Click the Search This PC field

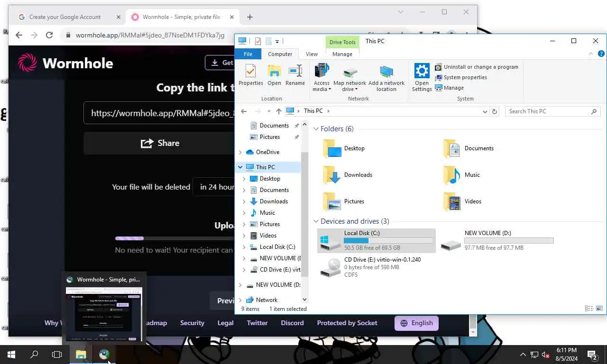click(552, 111)
